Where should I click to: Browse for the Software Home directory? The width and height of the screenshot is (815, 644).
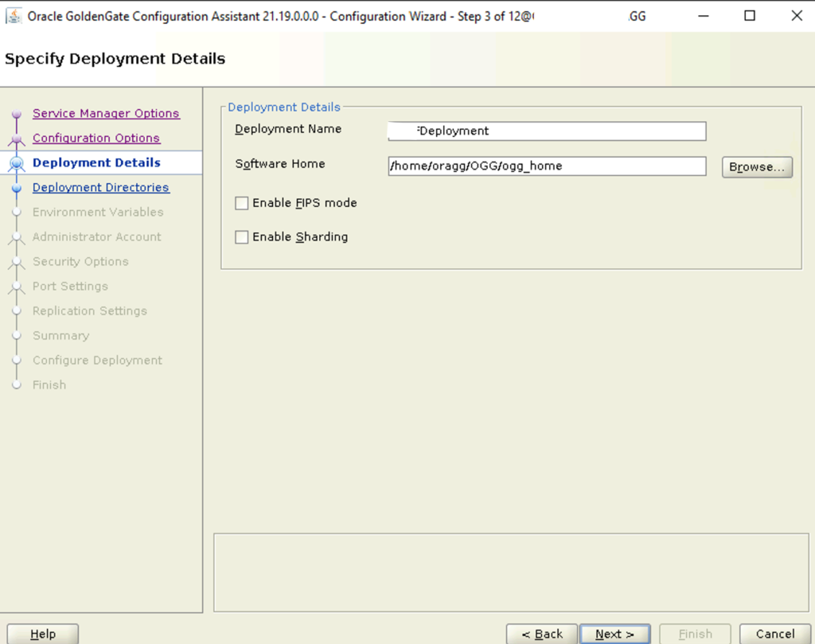tap(757, 167)
